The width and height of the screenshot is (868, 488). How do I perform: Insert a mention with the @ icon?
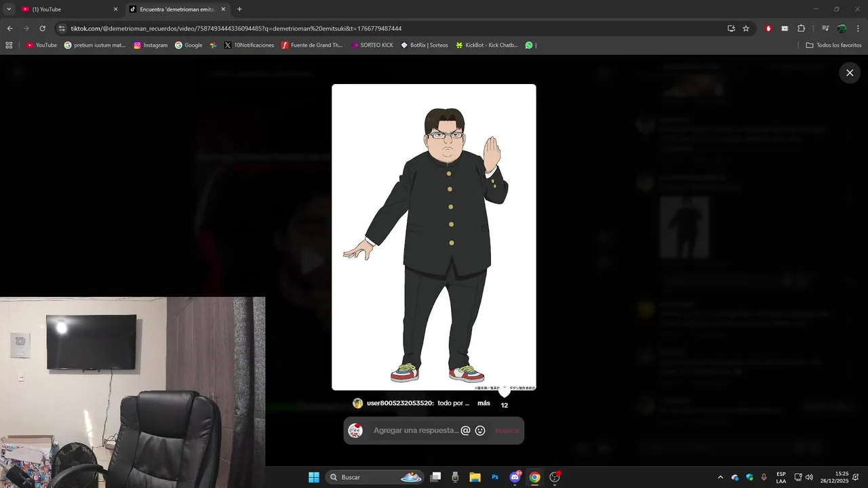point(465,430)
